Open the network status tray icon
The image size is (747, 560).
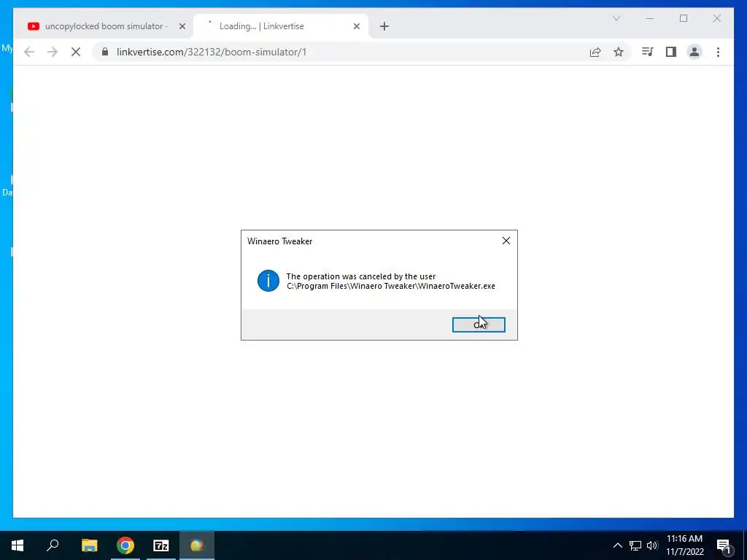coord(635,545)
